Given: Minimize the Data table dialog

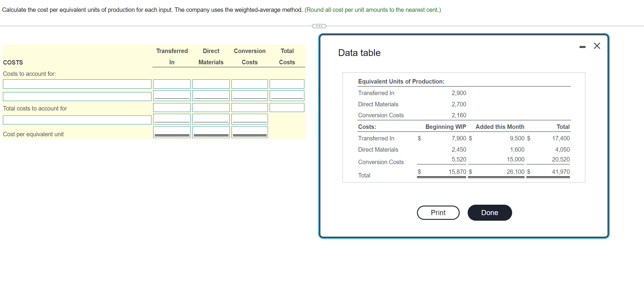Looking at the screenshot, I should 582,46.
